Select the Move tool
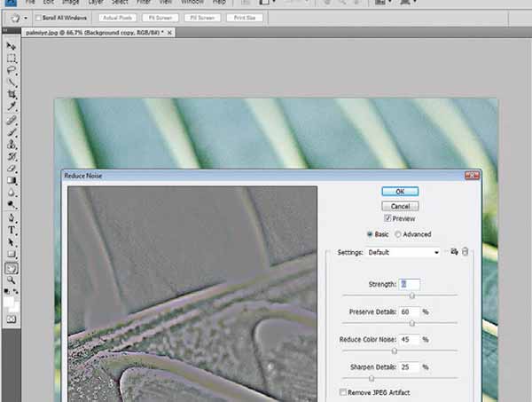532x402 pixels. click(x=12, y=46)
